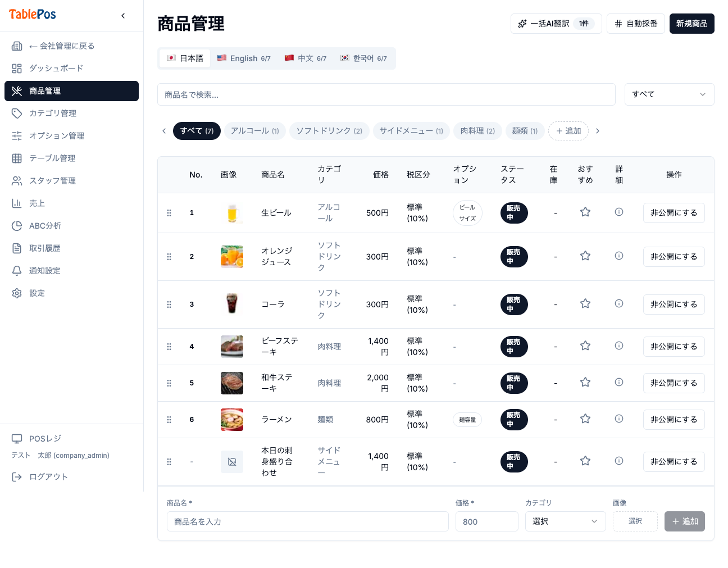This screenshot has width=728, height=568.
Task: Click 非公開にする for オレンジジュース
Action: [x=674, y=257]
